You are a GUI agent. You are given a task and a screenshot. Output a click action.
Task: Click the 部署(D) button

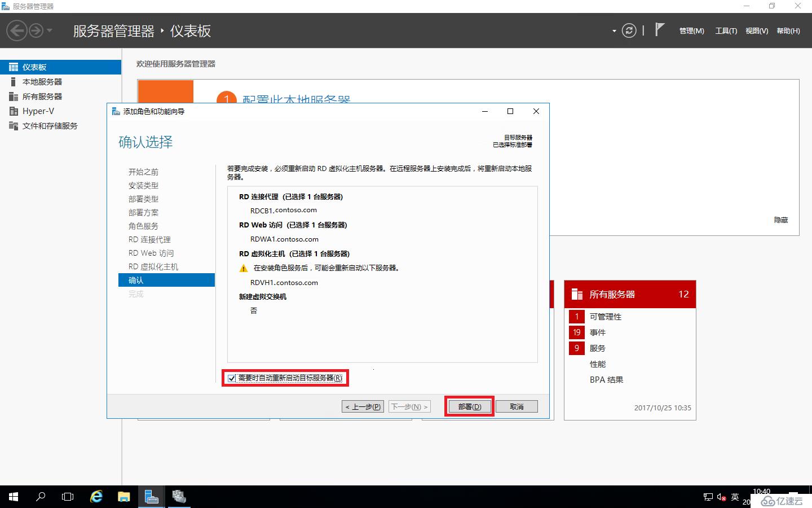tap(470, 406)
